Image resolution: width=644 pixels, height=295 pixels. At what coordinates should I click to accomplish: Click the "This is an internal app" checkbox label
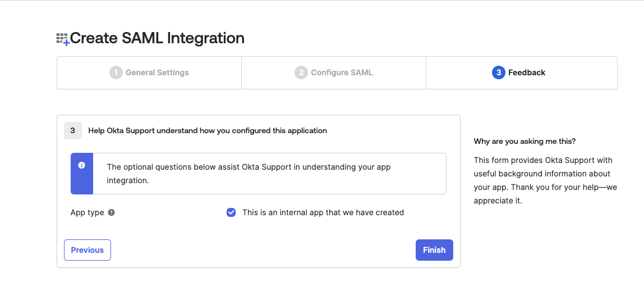click(x=323, y=212)
